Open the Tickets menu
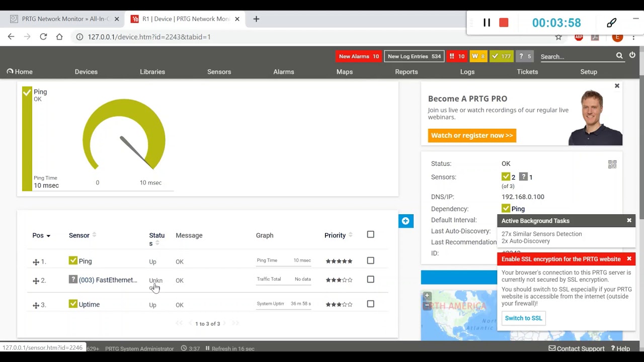 527,72
